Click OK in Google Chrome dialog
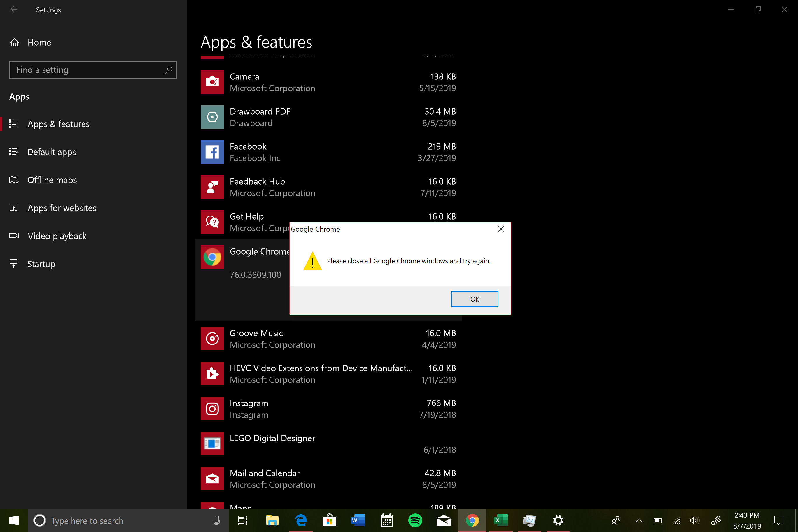Viewport: 798px width, 532px height. pos(475,299)
